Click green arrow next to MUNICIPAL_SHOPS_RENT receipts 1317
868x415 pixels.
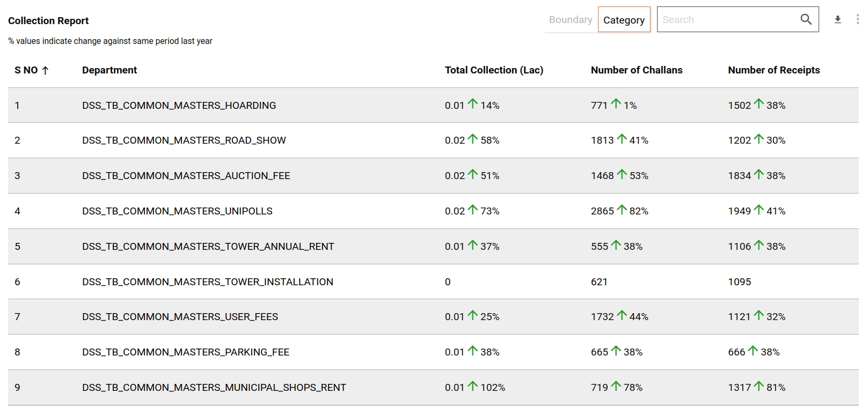(x=758, y=386)
